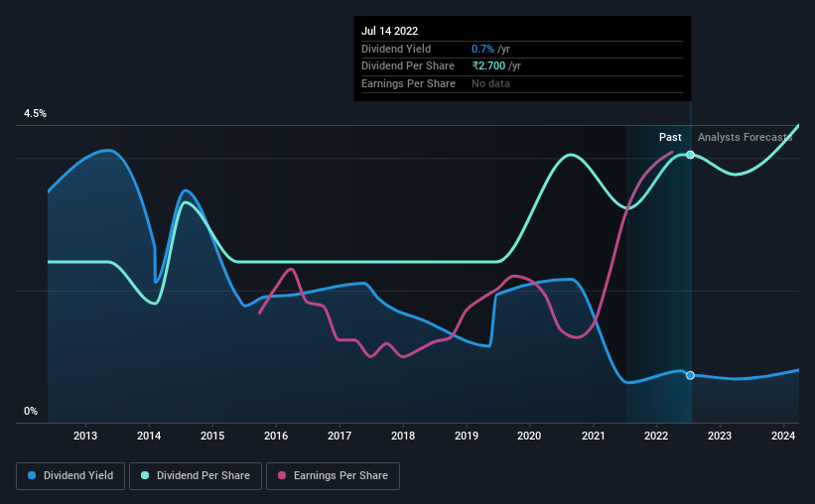Select the 2021 x-axis label
Image resolution: width=815 pixels, height=504 pixels.
[593, 436]
